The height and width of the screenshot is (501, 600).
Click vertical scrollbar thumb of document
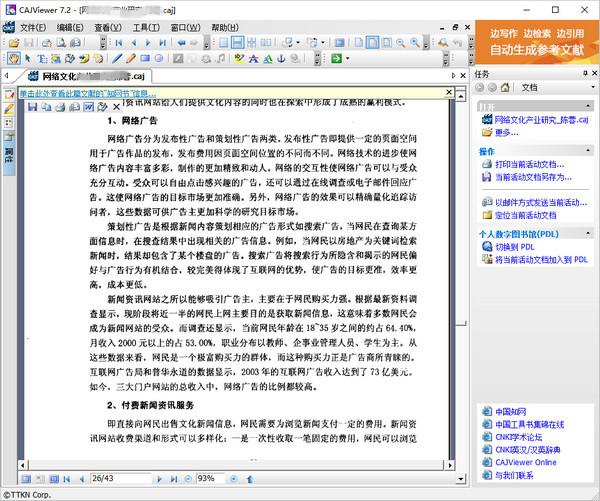[461, 324]
